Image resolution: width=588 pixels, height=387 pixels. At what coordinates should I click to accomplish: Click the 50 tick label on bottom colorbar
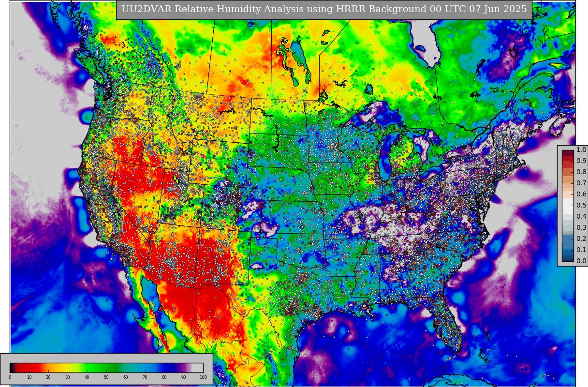[x=106, y=377]
